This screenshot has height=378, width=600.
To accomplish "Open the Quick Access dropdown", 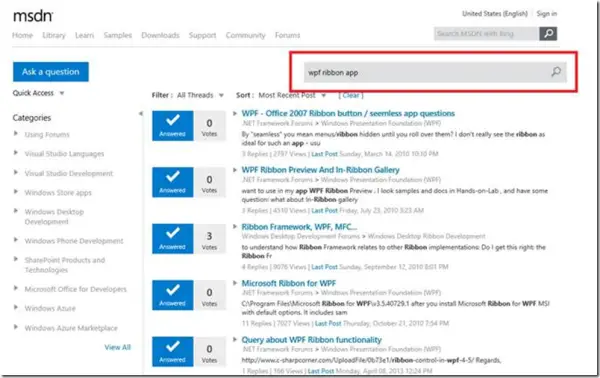I will point(38,93).
